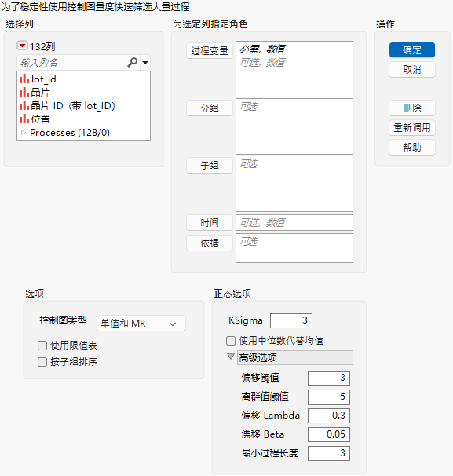
Task: Click the 离群值阈值 value field
Action: (x=329, y=397)
